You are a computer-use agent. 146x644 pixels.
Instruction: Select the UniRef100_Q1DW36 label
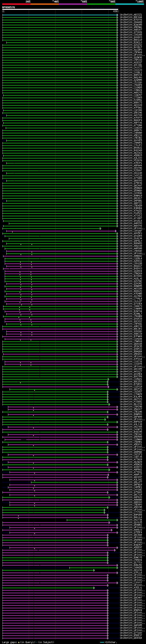tap(131, 58)
